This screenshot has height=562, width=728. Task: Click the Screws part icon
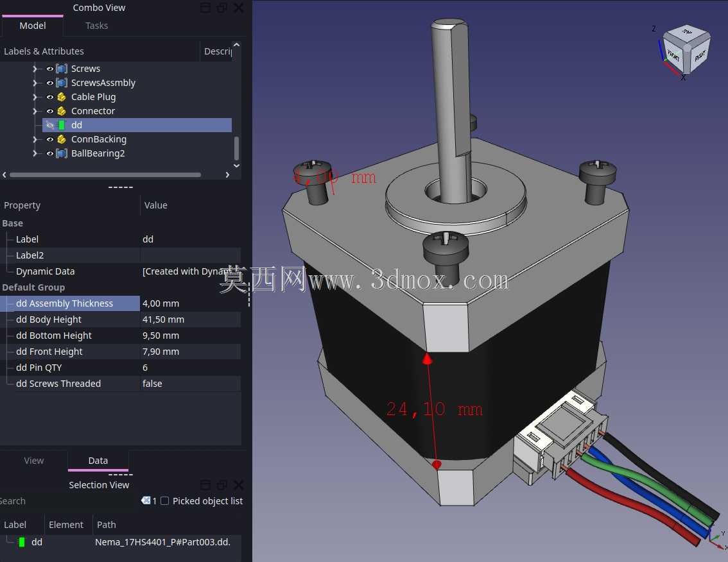pyautogui.click(x=61, y=69)
